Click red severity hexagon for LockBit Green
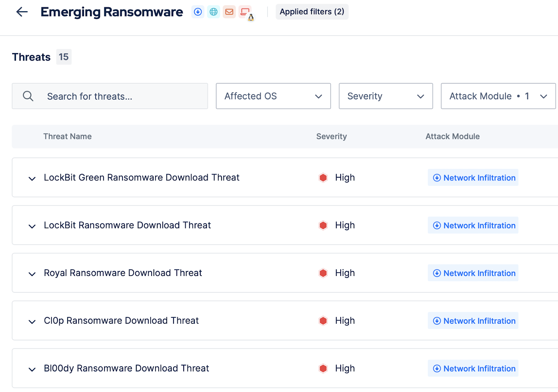Image resolution: width=558 pixels, height=392 pixels. 323,178
